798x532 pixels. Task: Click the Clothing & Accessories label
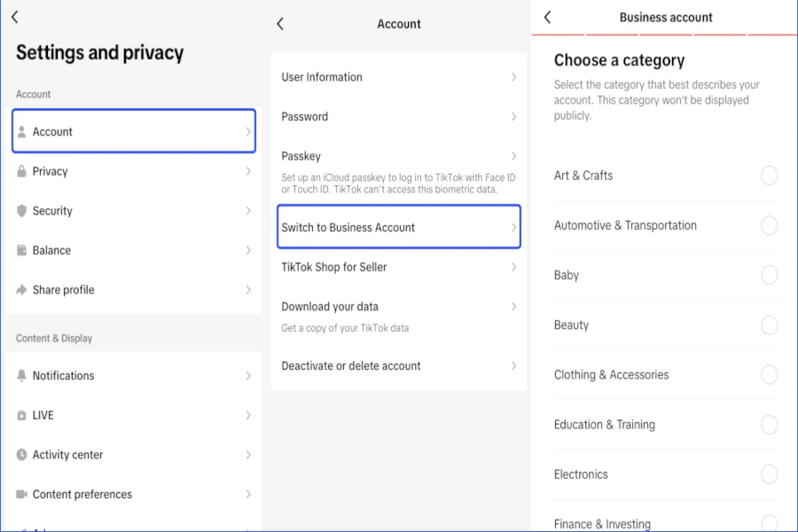(611, 375)
